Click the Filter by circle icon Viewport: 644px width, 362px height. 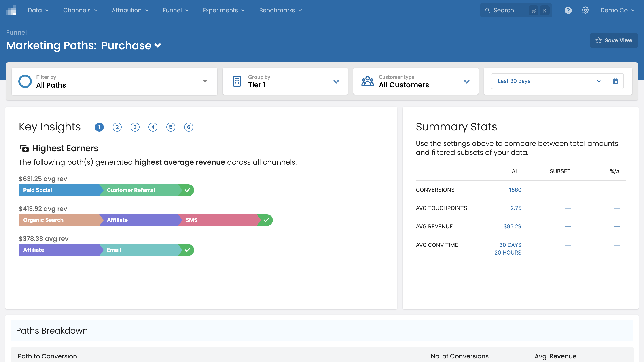pos(25,81)
